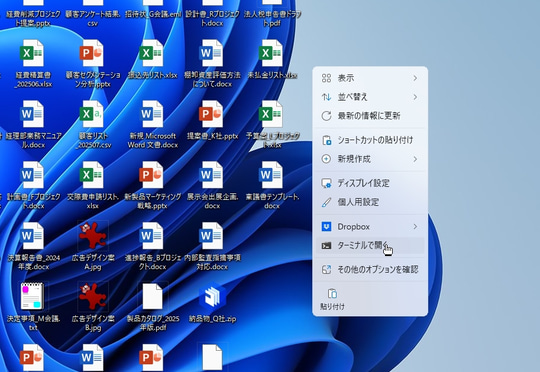Select 広告デザイン案A.jpg image icon
Image resolution: width=540 pixels, height=372 pixels.
pos(93,236)
